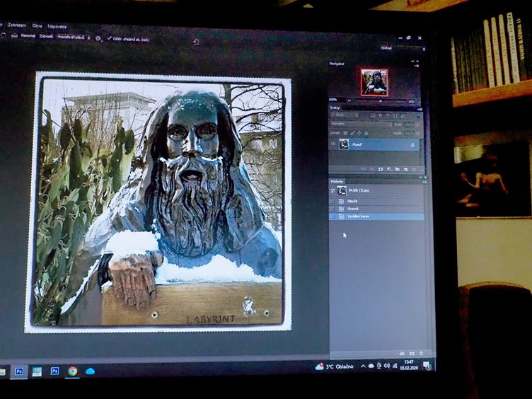The width and height of the screenshot is (532, 399).
Task: Open the Nápověda menu
Action: 57,26
